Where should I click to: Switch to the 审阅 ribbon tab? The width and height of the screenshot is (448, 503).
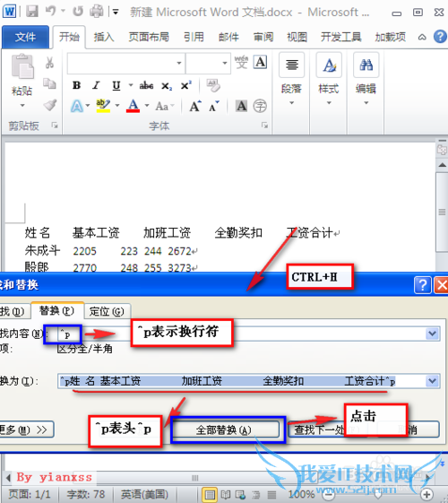tap(263, 37)
